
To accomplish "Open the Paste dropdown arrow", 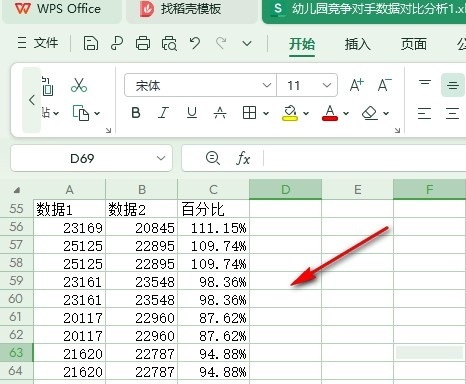I will click(x=56, y=113).
